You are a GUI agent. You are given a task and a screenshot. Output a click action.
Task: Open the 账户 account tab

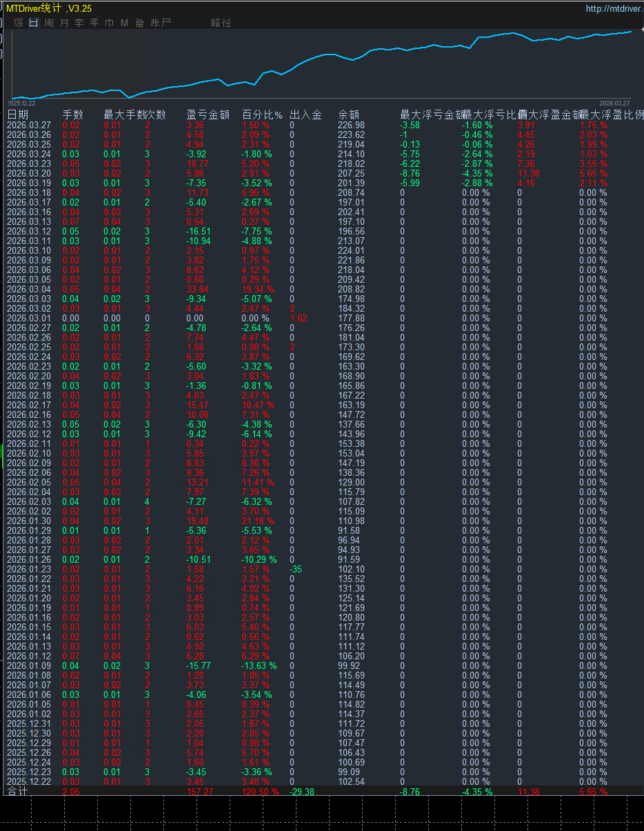point(161,23)
